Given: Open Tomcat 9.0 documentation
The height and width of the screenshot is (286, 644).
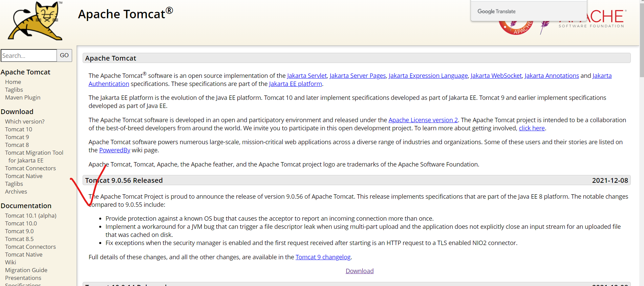Looking at the screenshot, I should 19,231.
